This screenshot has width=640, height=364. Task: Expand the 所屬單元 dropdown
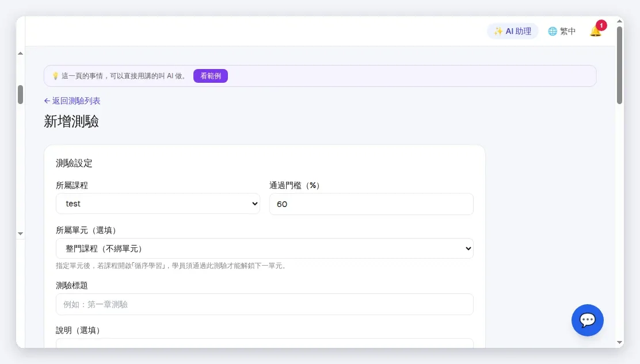point(265,248)
